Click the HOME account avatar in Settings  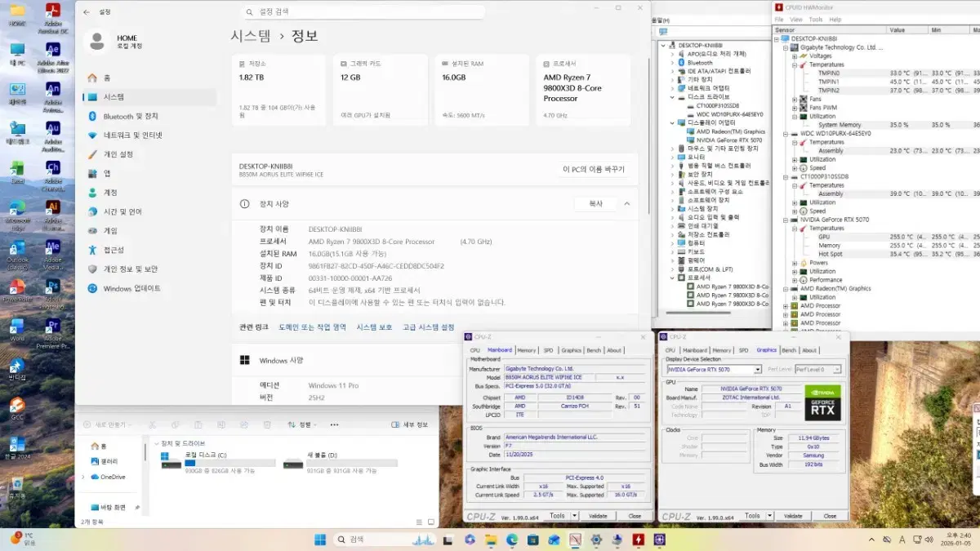pyautogui.click(x=97, y=41)
